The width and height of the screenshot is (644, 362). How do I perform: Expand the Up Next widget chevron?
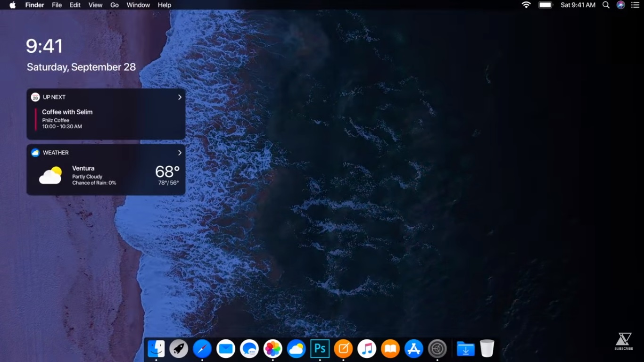point(180,97)
